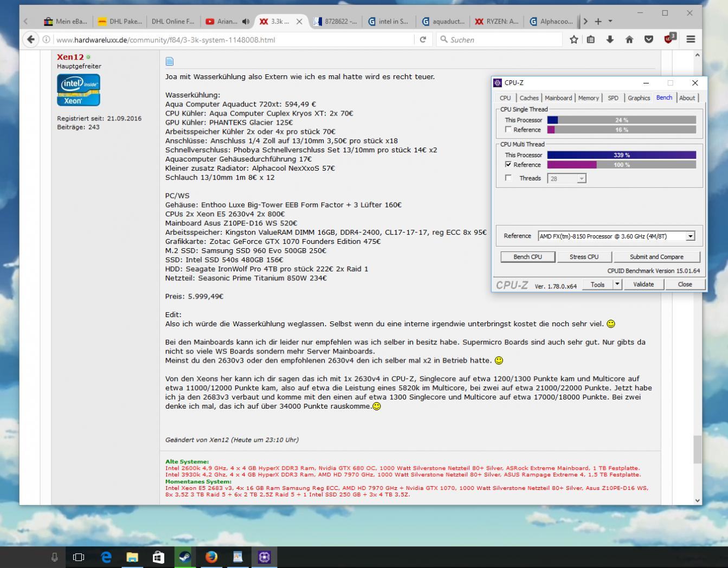Open the image viewer app taskbar icon
The width and height of the screenshot is (728, 568).
point(237,557)
